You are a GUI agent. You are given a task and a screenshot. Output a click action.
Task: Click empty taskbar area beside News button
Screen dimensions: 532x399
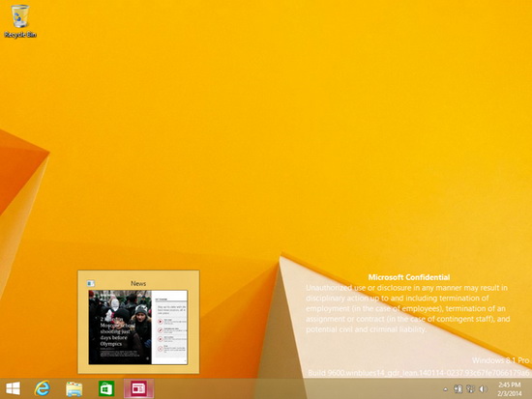(x=272, y=388)
